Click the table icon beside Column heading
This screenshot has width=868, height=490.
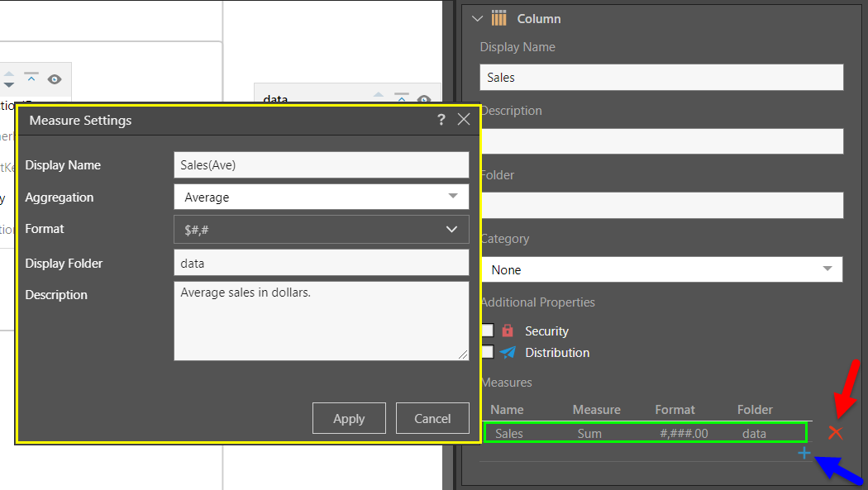point(498,18)
